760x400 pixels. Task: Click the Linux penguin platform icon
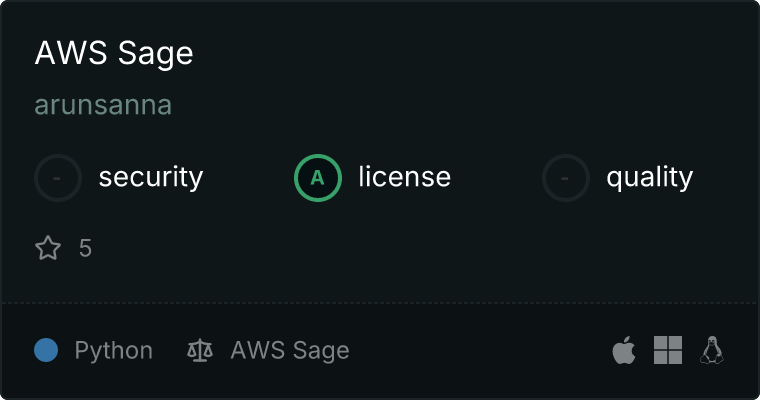712,350
